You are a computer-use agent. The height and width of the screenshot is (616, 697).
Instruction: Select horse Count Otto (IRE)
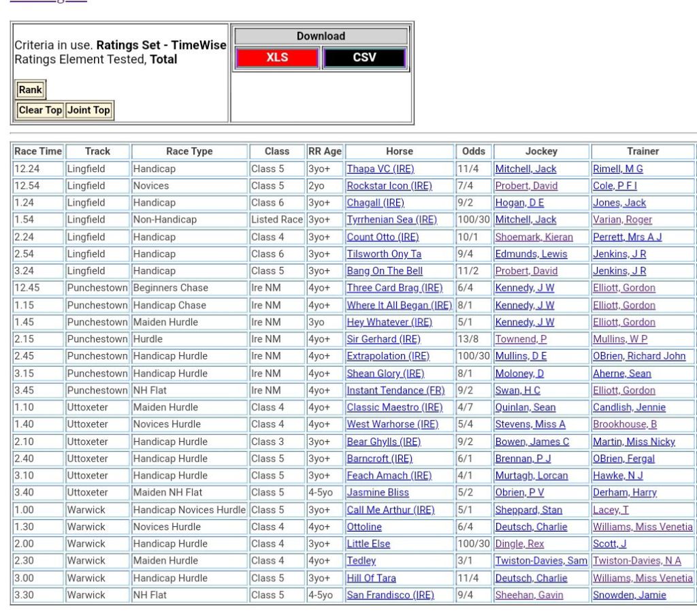383,237
